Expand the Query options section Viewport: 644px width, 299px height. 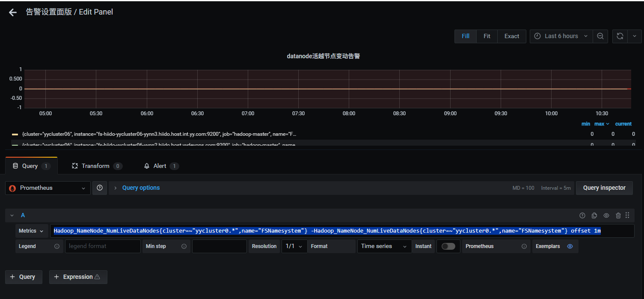click(141, 188)
